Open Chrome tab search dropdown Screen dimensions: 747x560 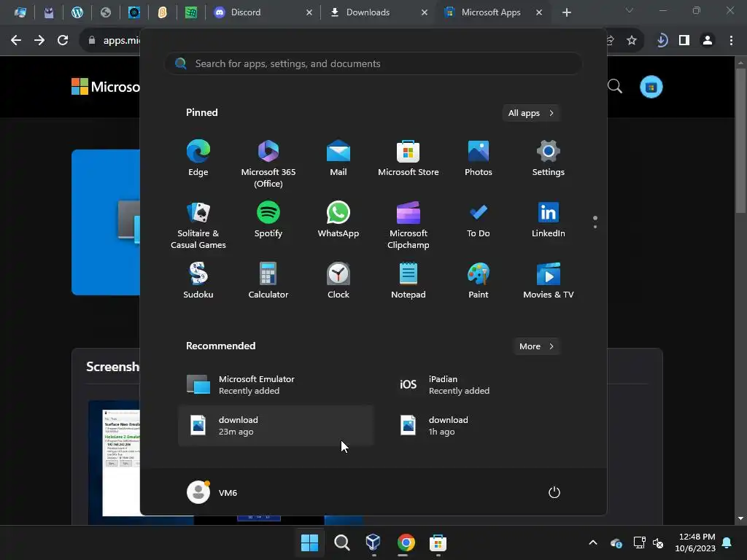pos(630,10)
